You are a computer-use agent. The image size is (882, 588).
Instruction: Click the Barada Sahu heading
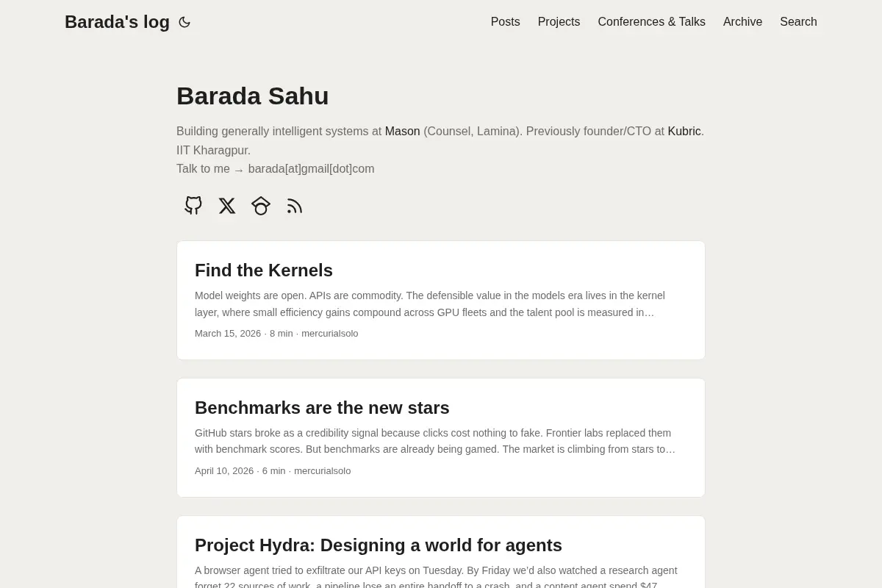coord(252,96)
